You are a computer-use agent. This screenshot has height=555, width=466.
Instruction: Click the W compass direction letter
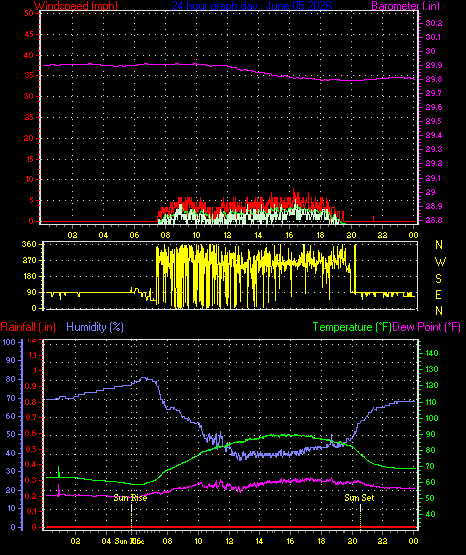click(x=440, y=262)
